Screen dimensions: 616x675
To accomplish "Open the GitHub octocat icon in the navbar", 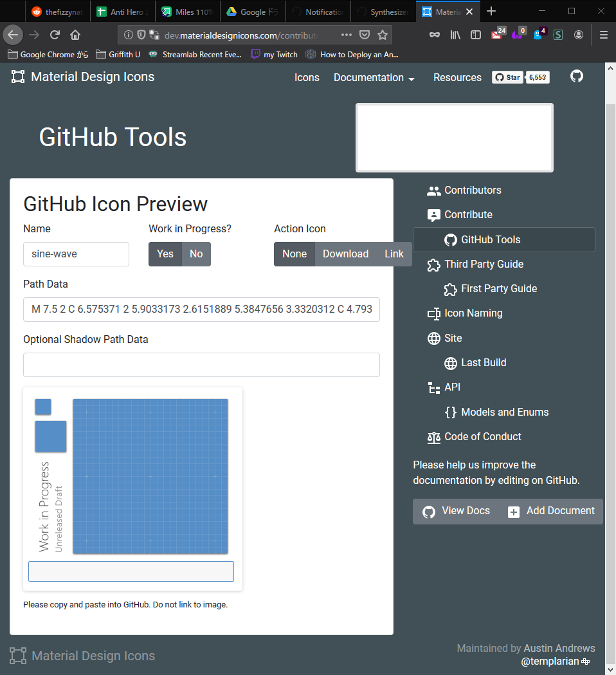I will (576, 76).
